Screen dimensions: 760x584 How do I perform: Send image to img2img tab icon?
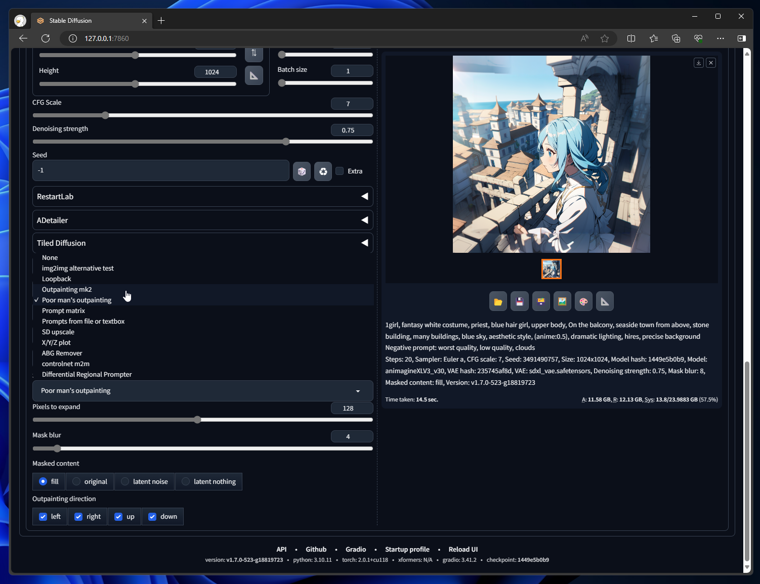562,301
